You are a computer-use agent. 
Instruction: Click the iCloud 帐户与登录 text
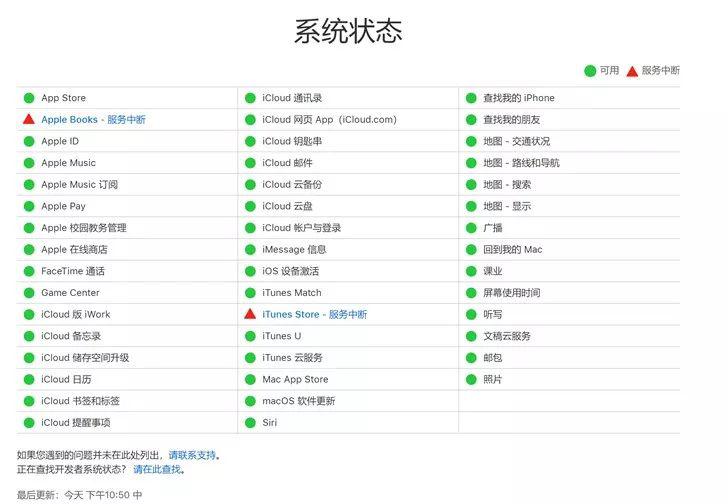302,228
